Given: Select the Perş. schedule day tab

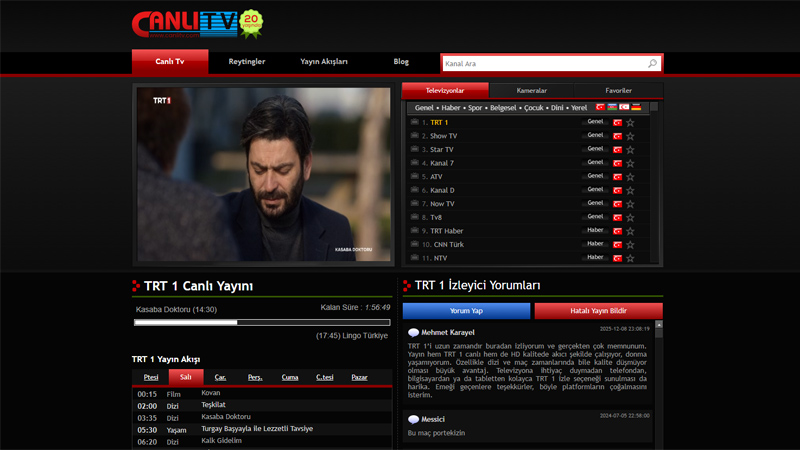Looking at the screenshot, I should coord(255,377).
